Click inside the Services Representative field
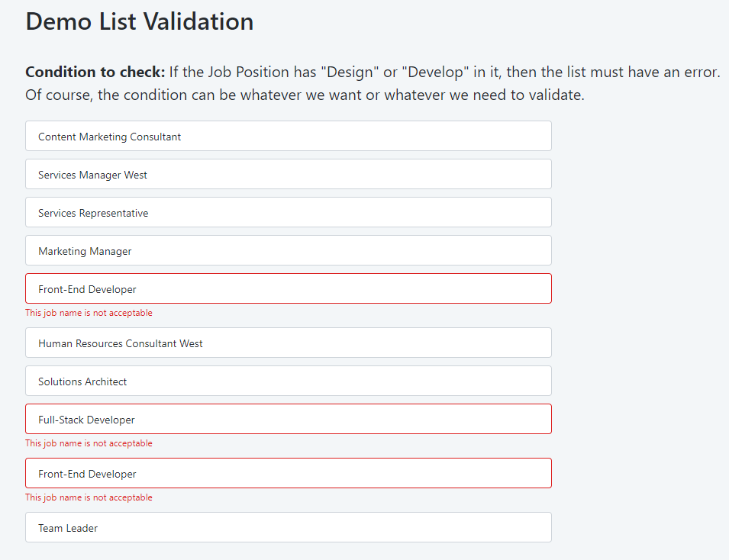The height and width of the screenshot is (560, 729). [289, 212]
